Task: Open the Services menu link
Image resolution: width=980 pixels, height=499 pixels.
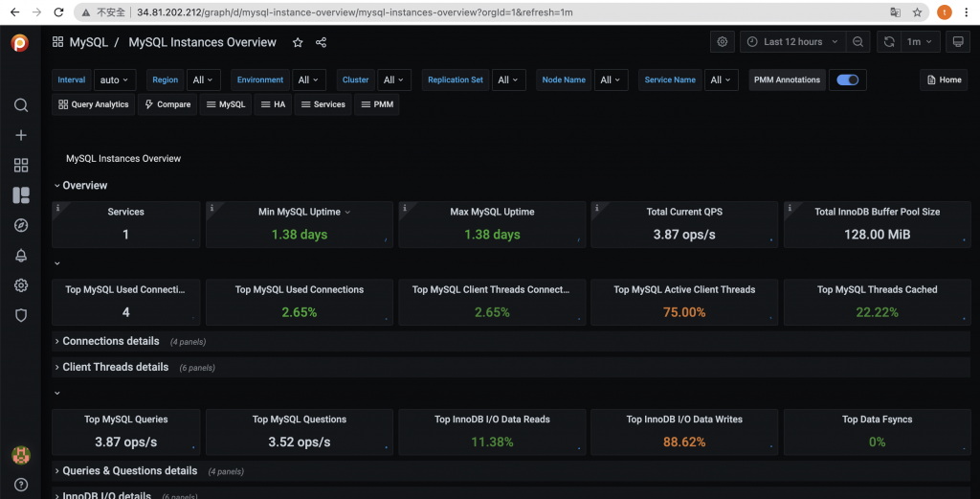Action: pyautogui.click(x=323, y=104)
